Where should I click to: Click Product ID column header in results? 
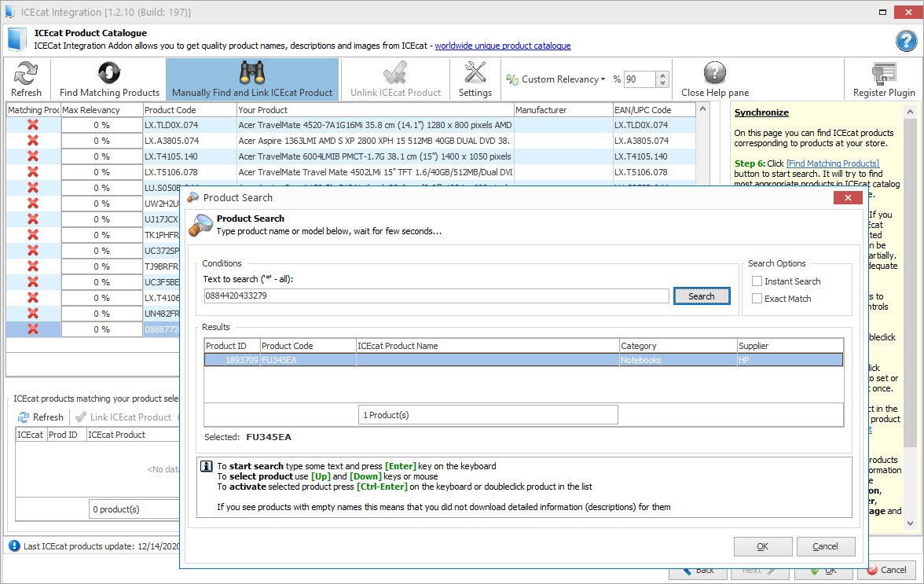coord(233,346)
